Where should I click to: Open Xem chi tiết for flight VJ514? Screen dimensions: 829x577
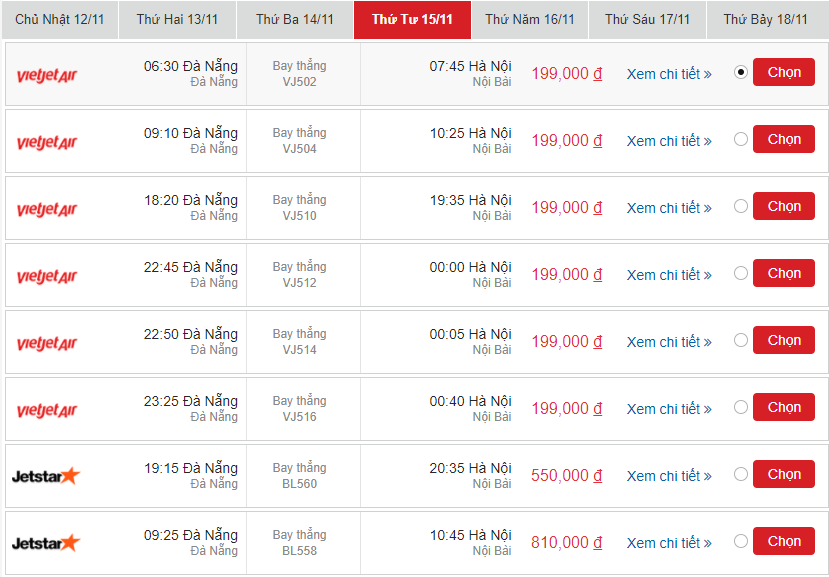coord(669,342)
